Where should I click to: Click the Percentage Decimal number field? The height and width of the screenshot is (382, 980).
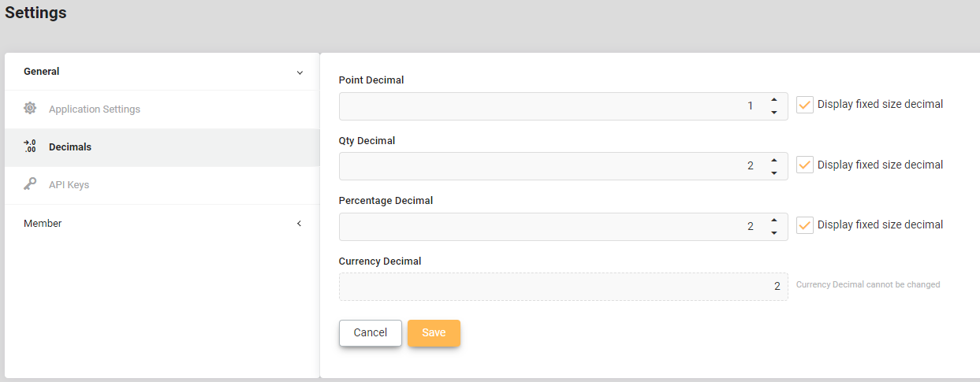click(x=552, y=227)
